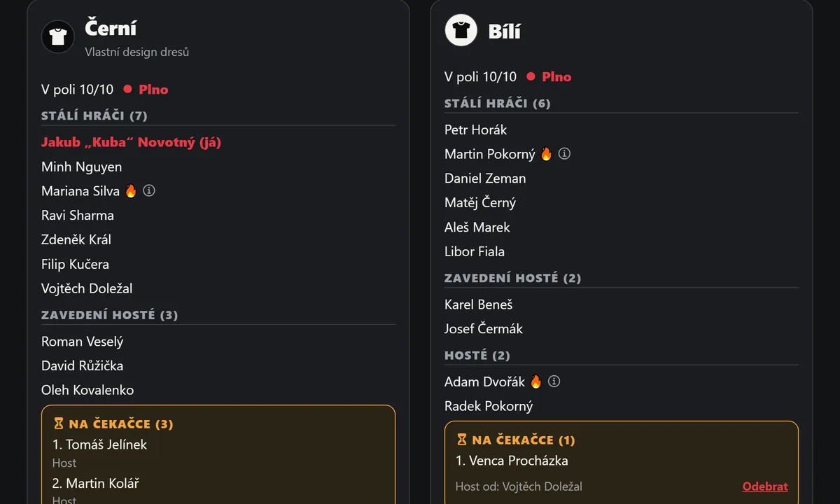The width and height of the screenshot is (840, 504).
Task: Click the Bílí team black jersey icon
Action: point(461,30)
